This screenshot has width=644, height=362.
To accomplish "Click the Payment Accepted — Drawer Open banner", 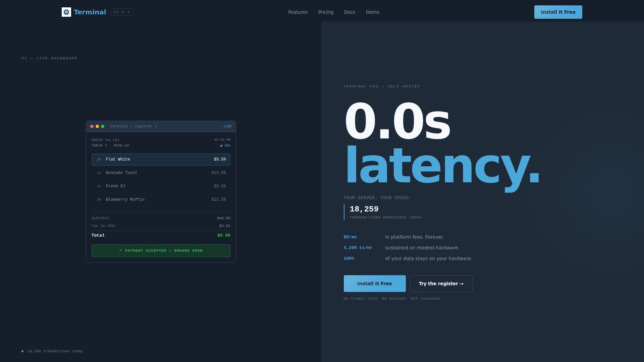I will 161,251.
